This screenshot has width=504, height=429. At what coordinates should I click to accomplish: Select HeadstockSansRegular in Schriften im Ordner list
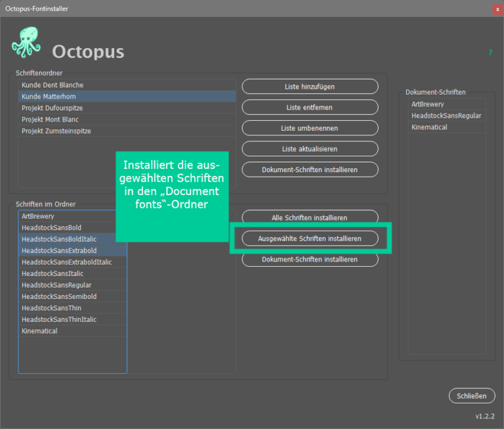73,285
